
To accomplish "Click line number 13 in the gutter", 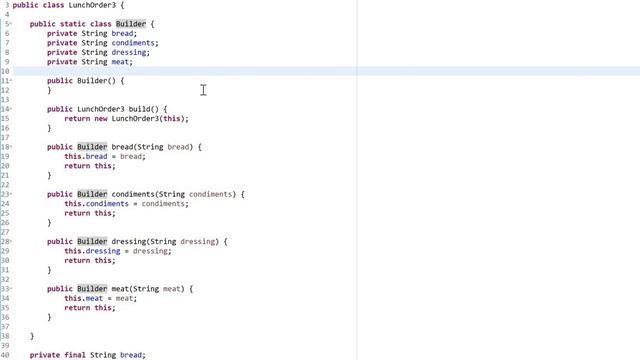I will [x=5, y=100].
